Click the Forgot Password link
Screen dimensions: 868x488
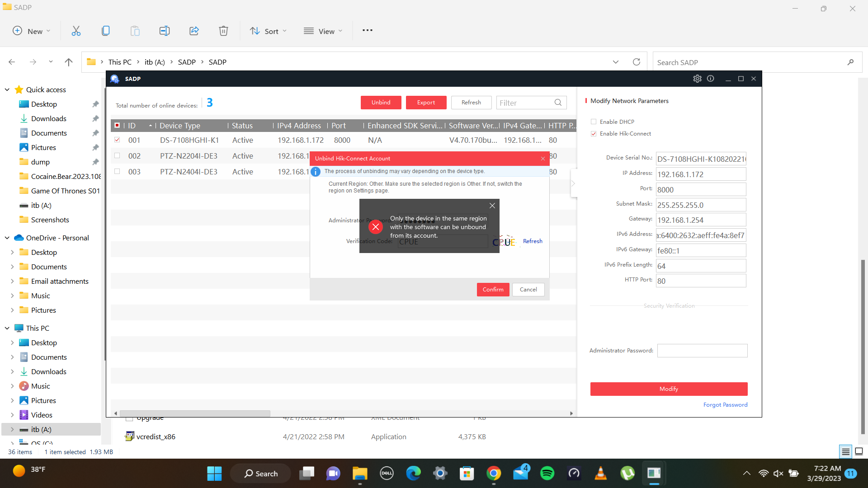pos(725,405)
